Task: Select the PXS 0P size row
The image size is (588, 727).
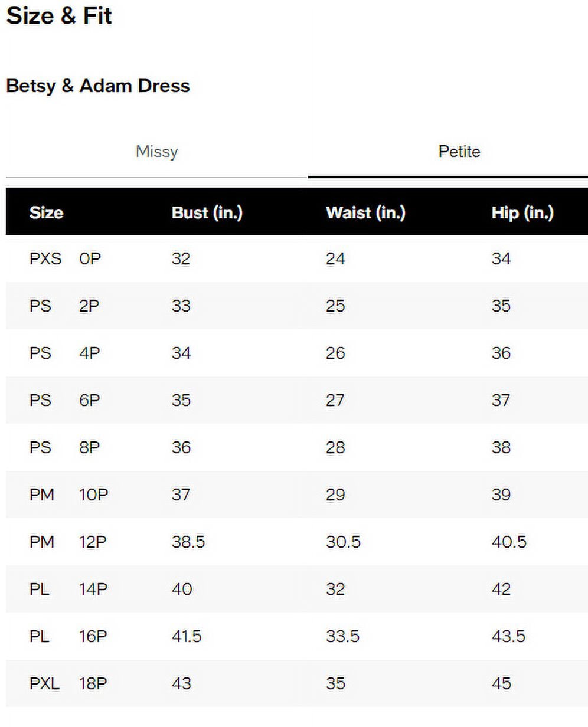Action: [x=297, y=258]
